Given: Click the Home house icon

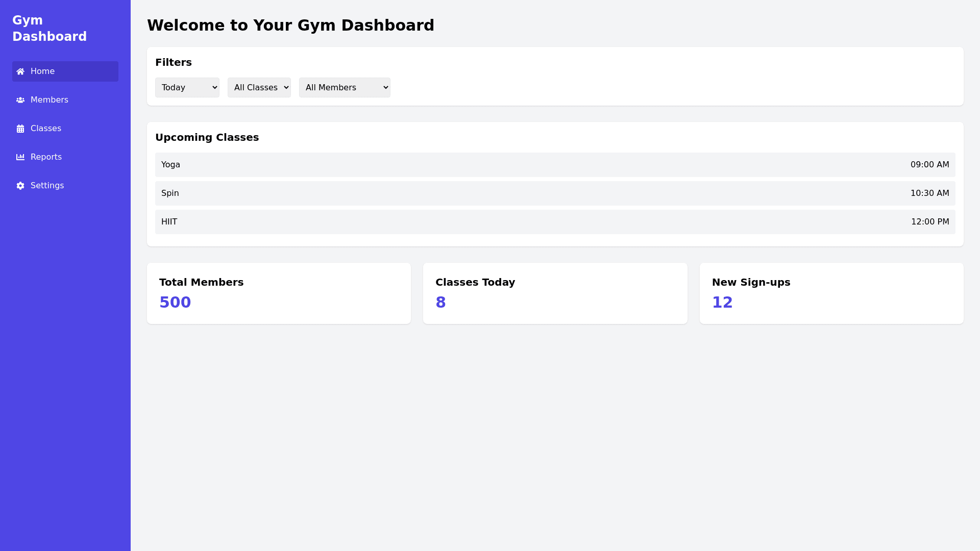Looking at the screenshot, I should point(20,71).
